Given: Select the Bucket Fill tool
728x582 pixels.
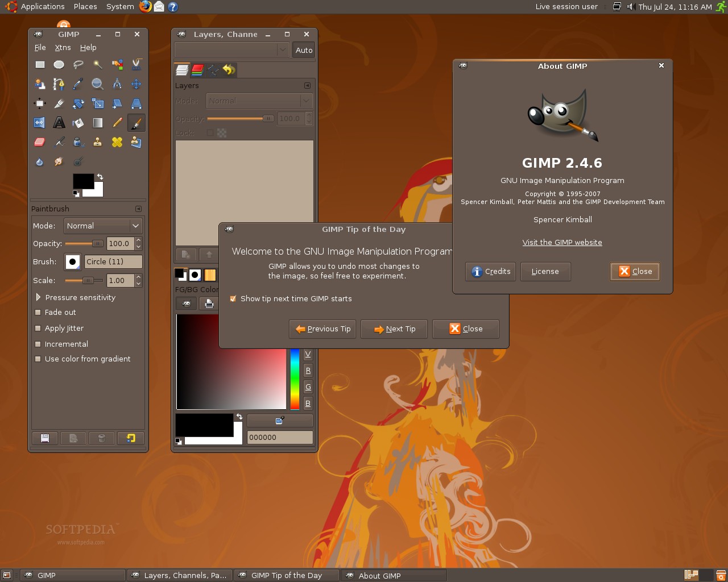Looking at the screenshot, I should pyautogui.click(x=78, y=123).
